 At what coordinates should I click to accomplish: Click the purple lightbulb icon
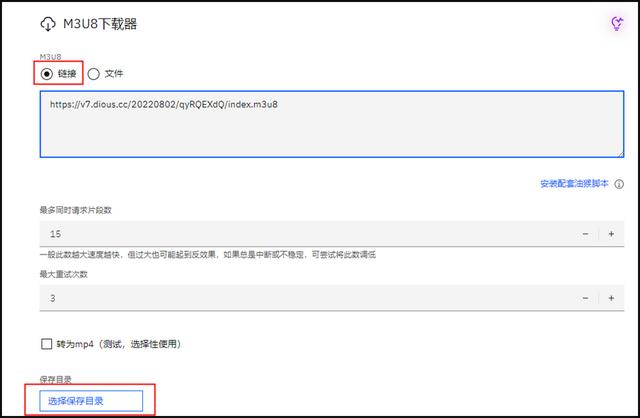point(617,24)
